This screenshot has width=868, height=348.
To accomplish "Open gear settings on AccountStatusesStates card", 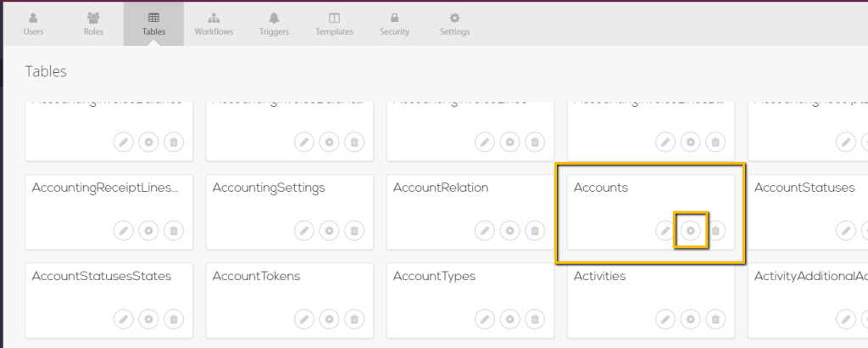I will pos(148,319).
